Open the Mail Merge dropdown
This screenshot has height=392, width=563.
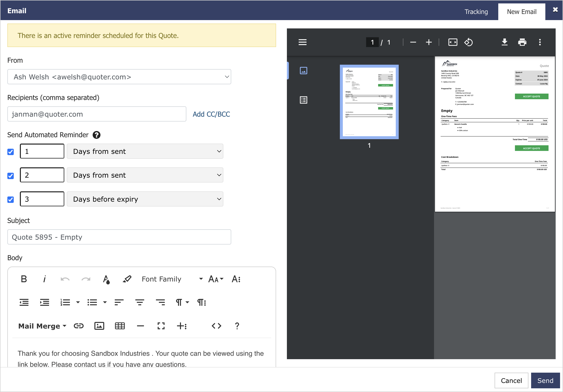point(42,326)
